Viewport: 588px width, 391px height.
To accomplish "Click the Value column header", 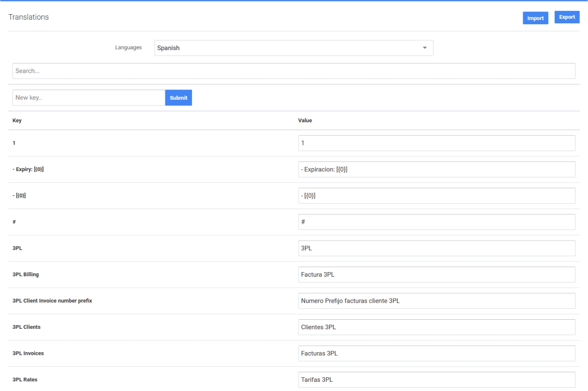I will (x=305, y=121).
